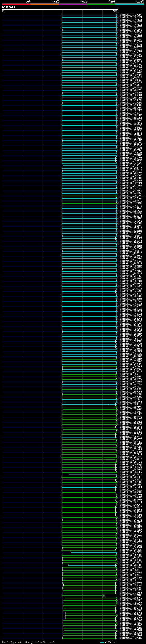Click label UniRef100_Q42609
Viewport: 146px width, 644px height.
pos(131,384)
